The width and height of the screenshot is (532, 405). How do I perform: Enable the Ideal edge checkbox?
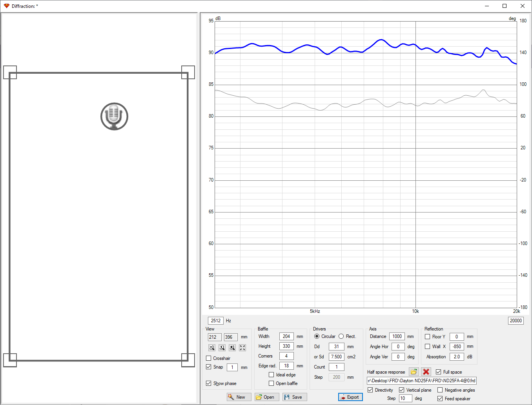pyautogui.click(x=271, y=375)
